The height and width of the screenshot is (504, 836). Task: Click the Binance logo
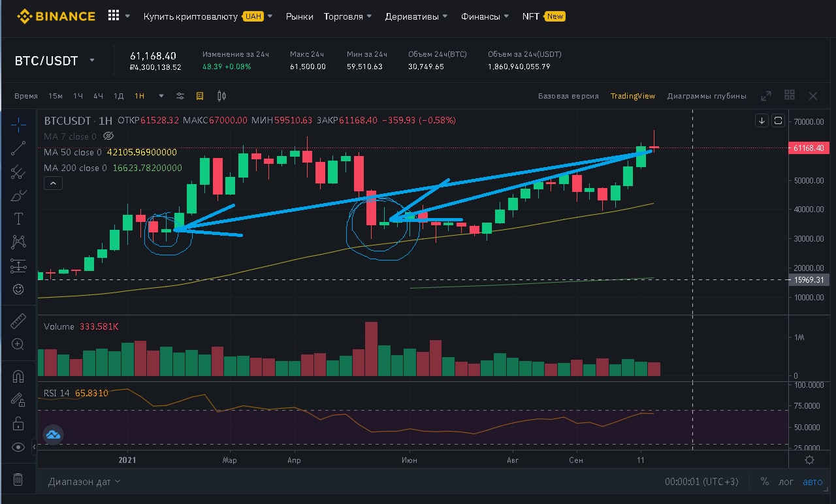(56, 16)
